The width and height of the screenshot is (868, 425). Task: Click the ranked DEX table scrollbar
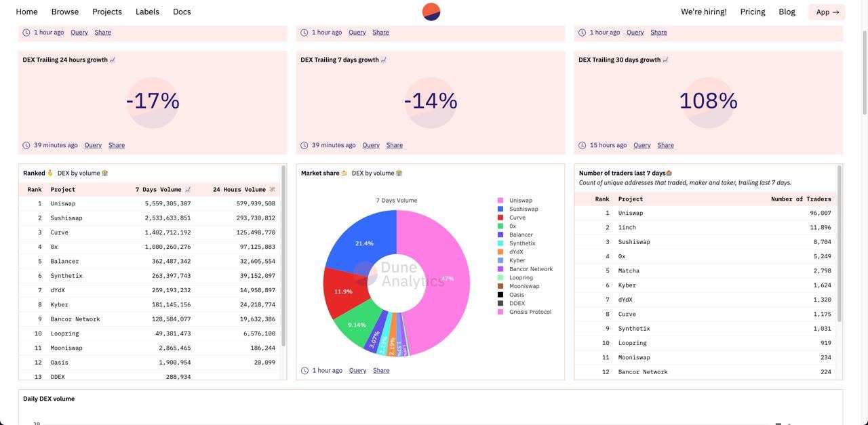pyautogui.click(x=283, y=256)
